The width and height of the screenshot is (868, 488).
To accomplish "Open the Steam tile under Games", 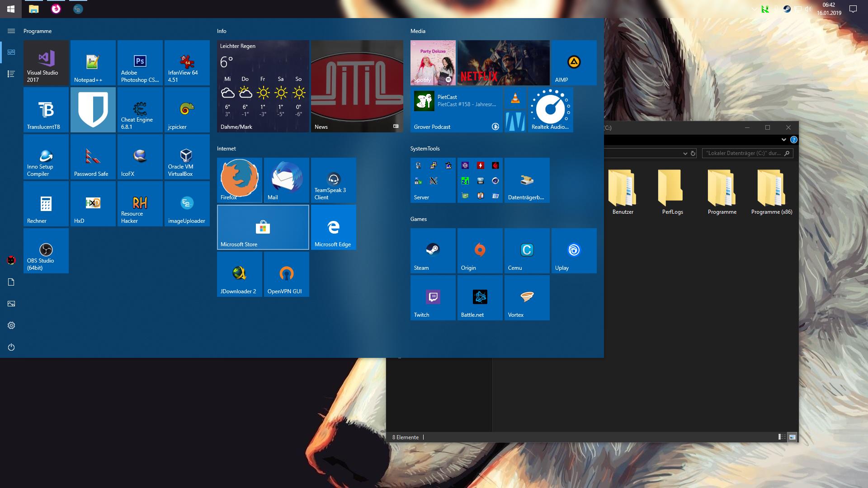I will 433,251.
